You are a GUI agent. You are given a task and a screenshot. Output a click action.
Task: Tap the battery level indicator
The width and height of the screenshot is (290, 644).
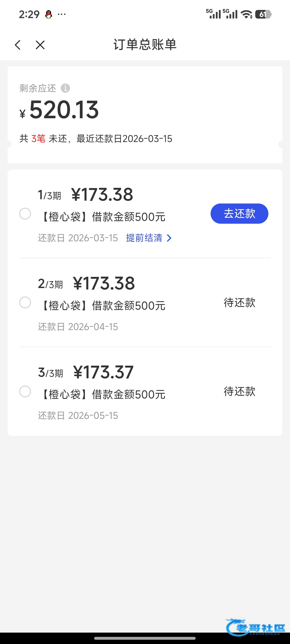(263, 14)
